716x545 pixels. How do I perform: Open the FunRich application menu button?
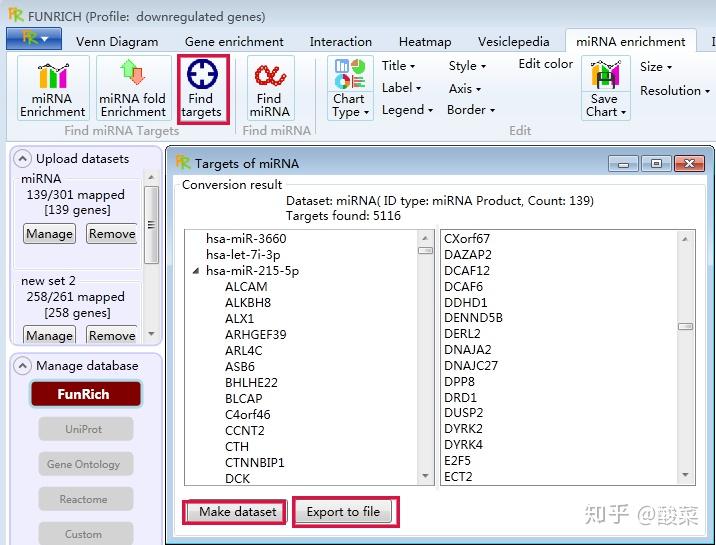(34, 39)
